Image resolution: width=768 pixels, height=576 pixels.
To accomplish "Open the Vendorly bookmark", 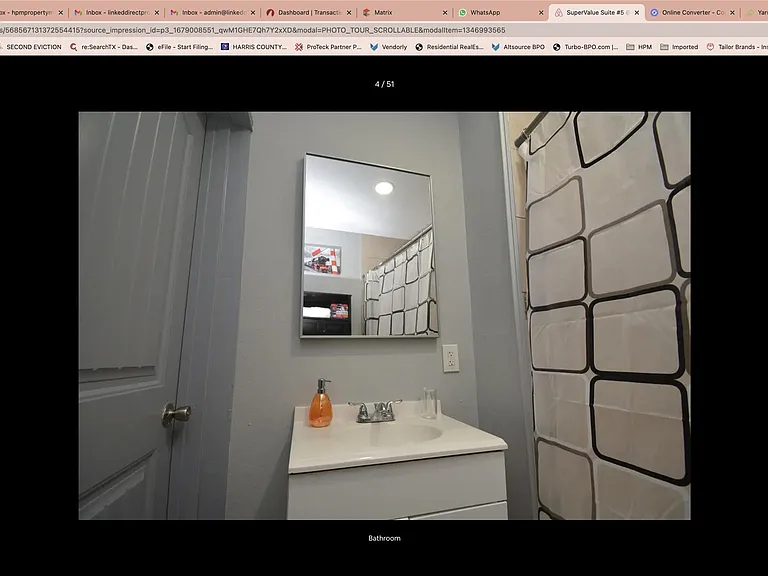I will pos(388,47).
